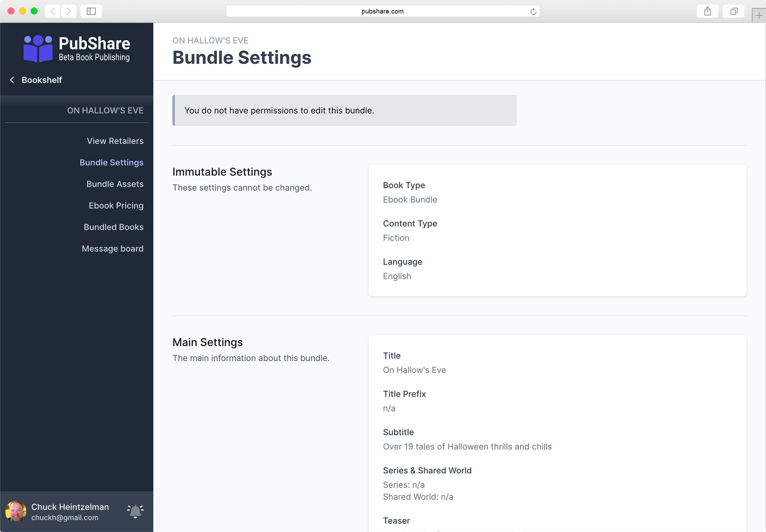Click the browser sidebar toggle icon
The height and width of the screenshot is (532, 766).
91,10
